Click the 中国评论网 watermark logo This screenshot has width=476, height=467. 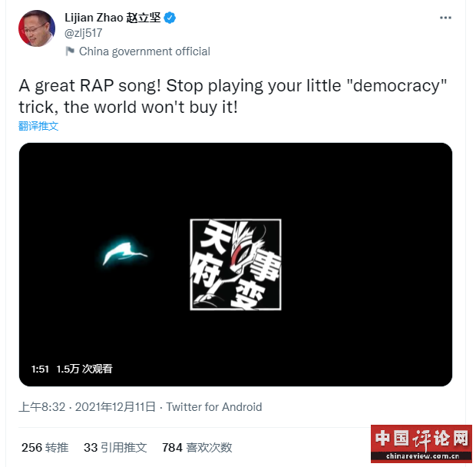(421, 444)
